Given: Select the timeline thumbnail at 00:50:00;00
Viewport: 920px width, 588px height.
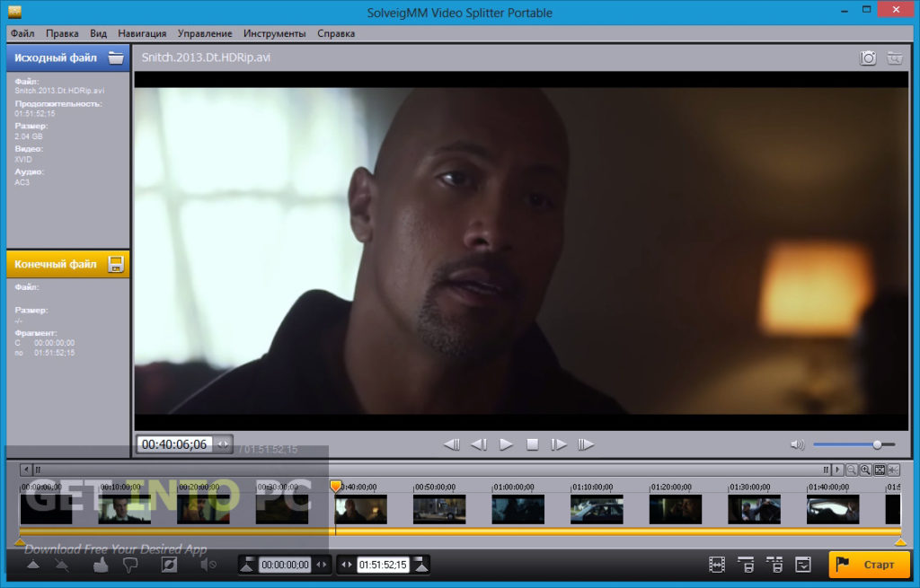Looking at the screenshot, I should pos(439,509).
